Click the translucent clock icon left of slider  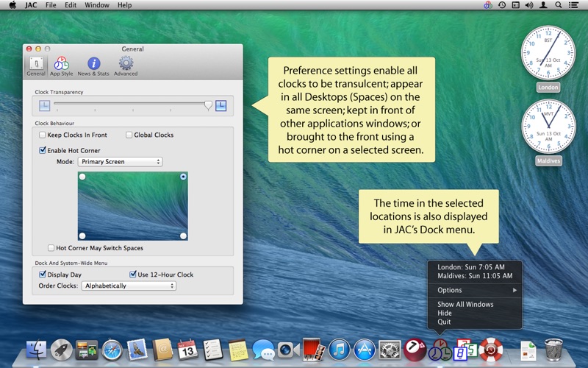(45, 106)
